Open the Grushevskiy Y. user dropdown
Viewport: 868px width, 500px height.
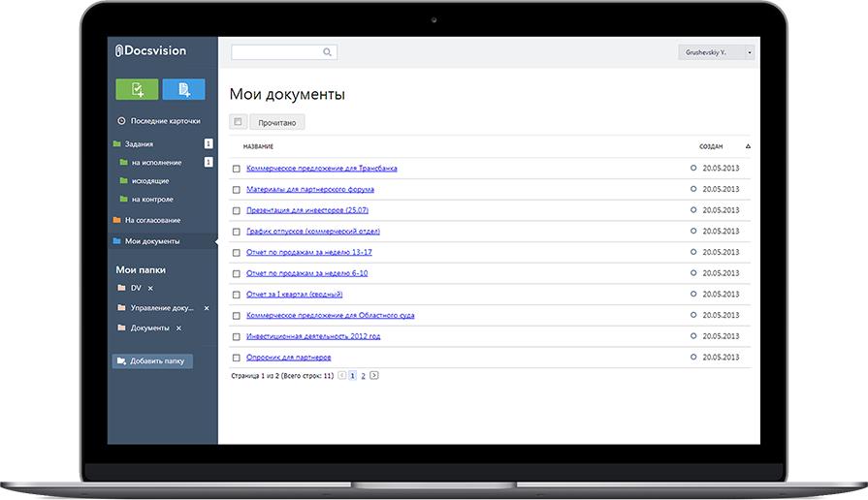click(x=717, y=52)
